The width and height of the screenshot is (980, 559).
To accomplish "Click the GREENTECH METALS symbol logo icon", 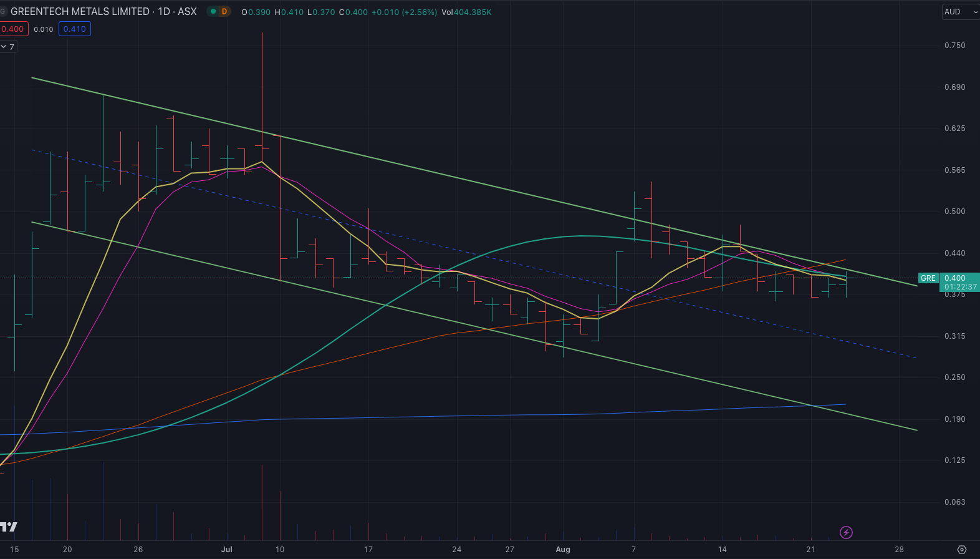I will [3, 12].
